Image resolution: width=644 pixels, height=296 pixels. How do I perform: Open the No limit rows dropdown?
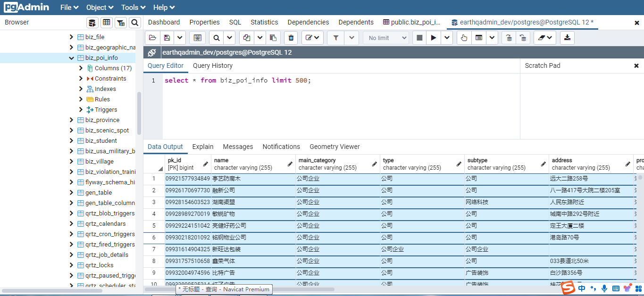tap(385, 38)
